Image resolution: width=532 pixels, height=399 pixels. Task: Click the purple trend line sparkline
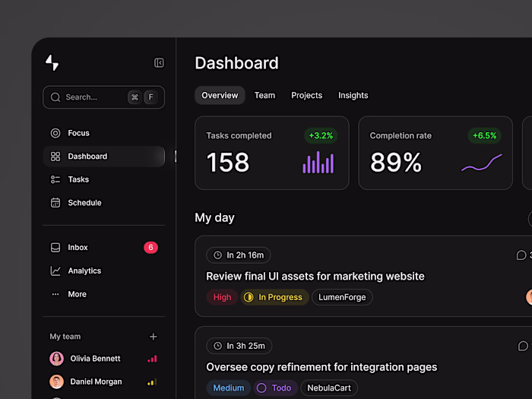click(482, 163)
